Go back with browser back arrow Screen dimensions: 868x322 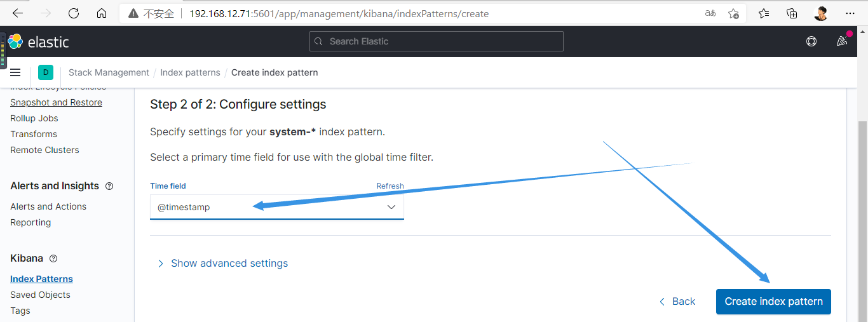pyautogui.click(x=17, y=13)
